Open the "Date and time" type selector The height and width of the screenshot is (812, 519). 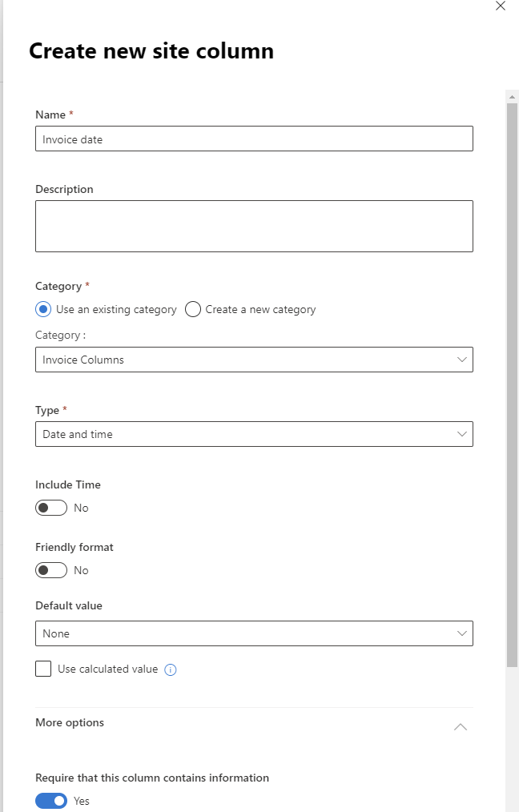pyautogui.click(x=254, y=433)
